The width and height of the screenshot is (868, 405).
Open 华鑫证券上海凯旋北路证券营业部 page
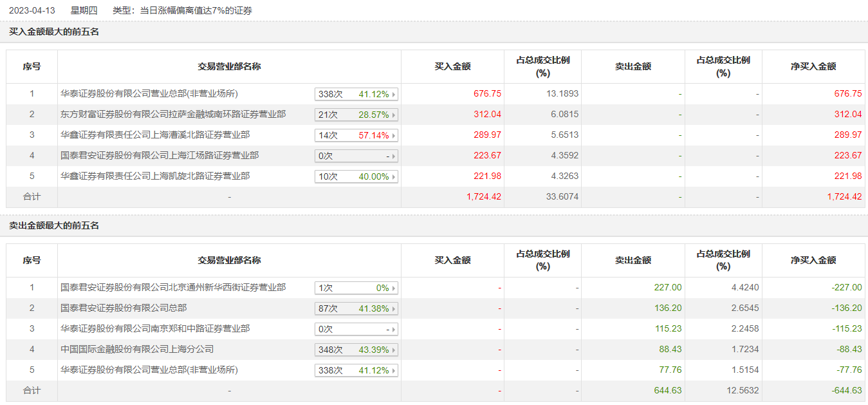155,176
